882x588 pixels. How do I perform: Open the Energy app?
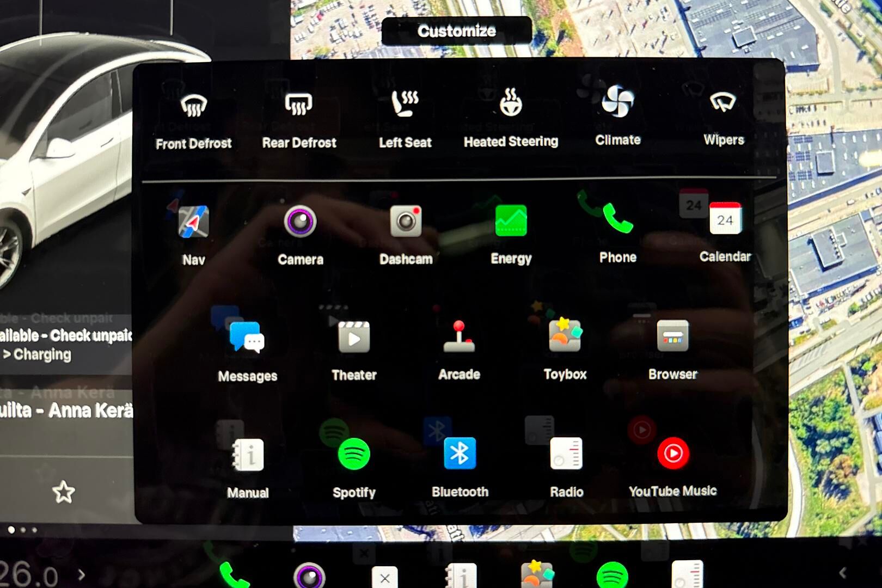coord(511,221)
